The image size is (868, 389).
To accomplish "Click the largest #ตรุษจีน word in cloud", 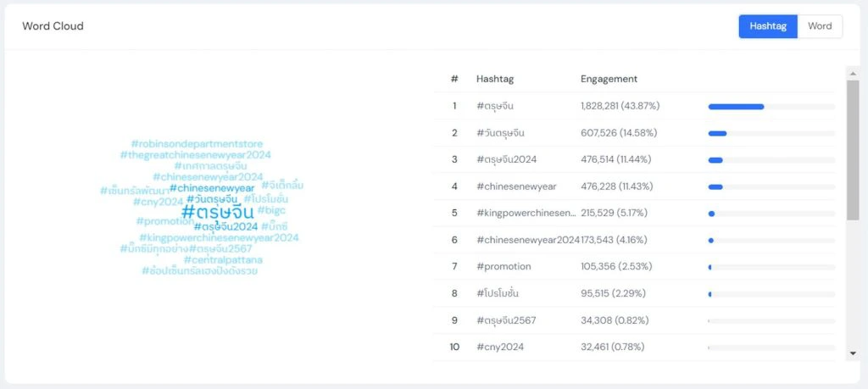I will point(218,213).
